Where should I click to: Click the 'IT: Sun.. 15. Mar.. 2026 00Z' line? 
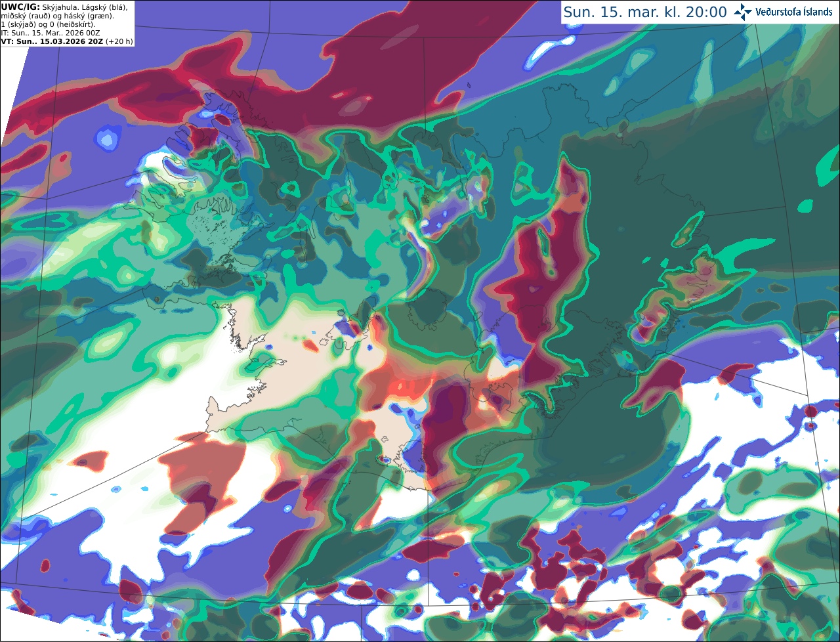51,33
